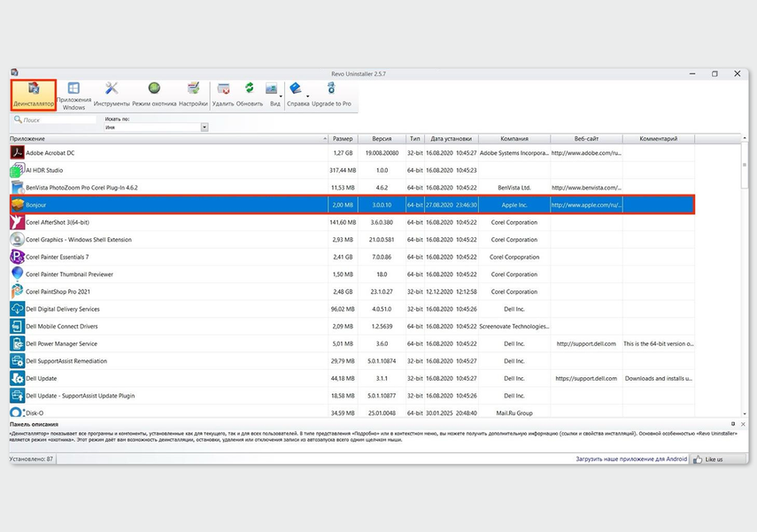
Task: Click the Like us button
Action: point(708,459)
